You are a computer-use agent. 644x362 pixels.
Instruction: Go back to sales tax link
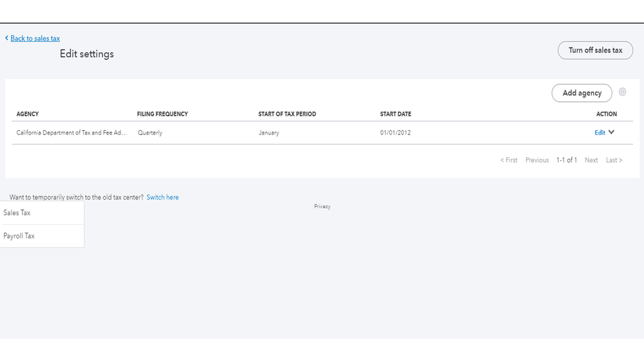[35, 39]
